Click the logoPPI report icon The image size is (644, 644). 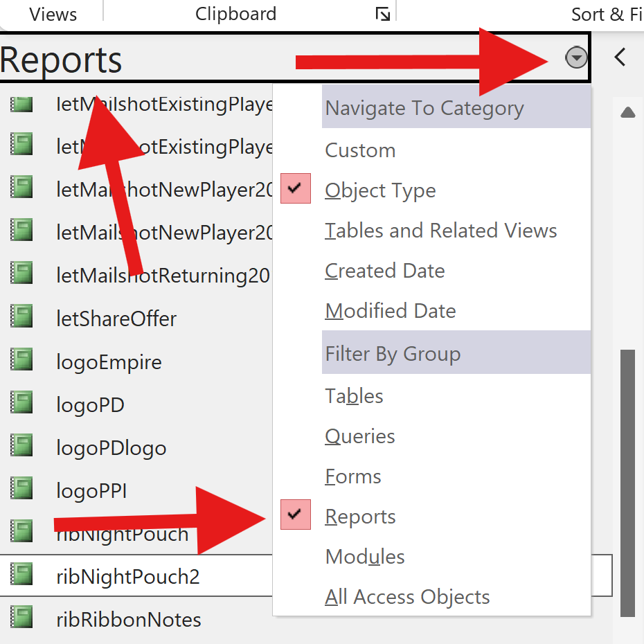coord(21,490)
